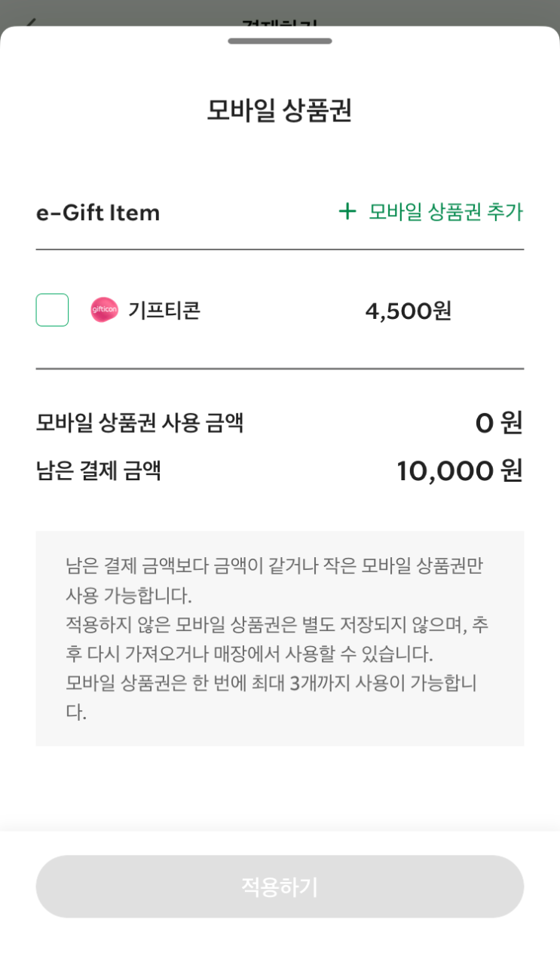Tap the 남은 결제 금액 label

coord(98,471)
